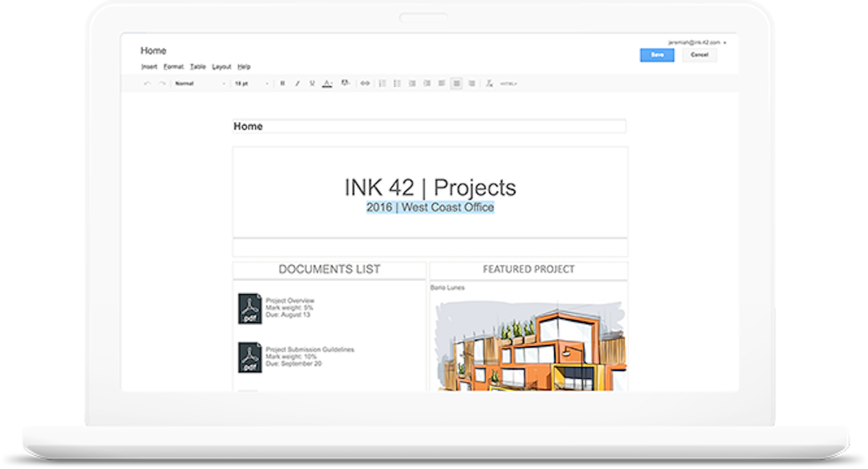Create a bulleted list

[397, 83]
